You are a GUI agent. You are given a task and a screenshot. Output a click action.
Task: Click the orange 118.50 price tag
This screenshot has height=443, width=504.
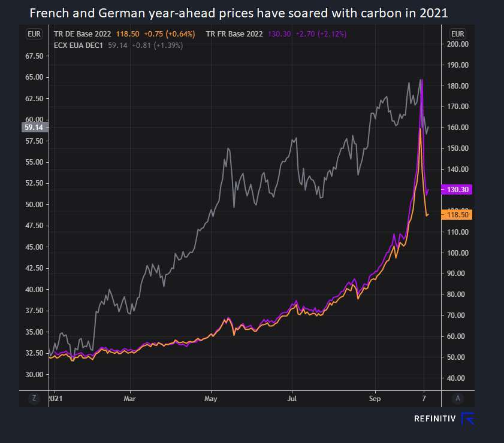[457, 214]
